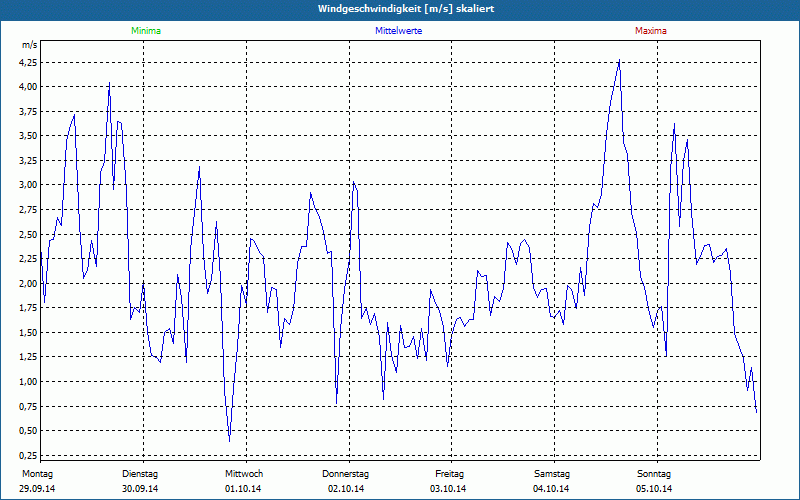Click the blue Mittelwerte legend label

pos(398,31)
